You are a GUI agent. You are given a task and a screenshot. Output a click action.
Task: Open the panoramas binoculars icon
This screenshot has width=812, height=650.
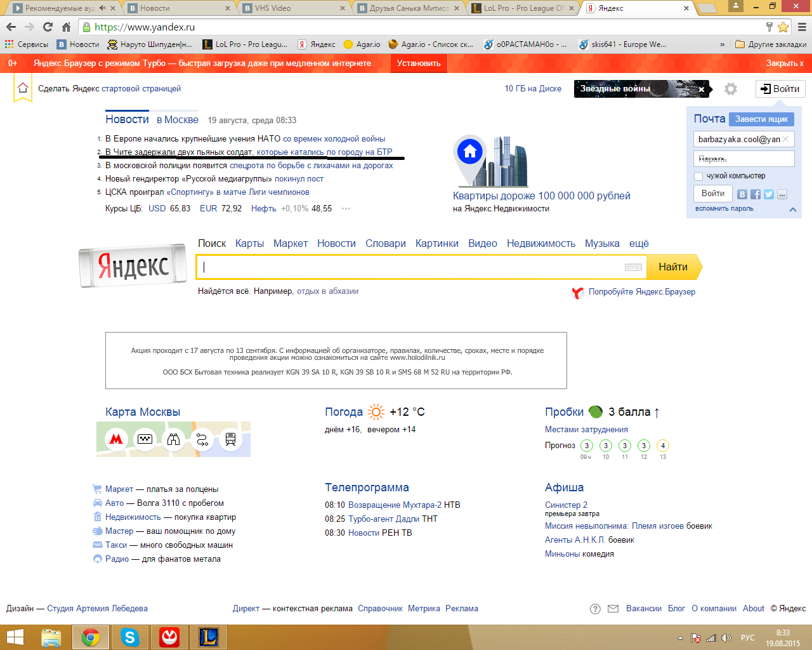(x=173, y=439)
